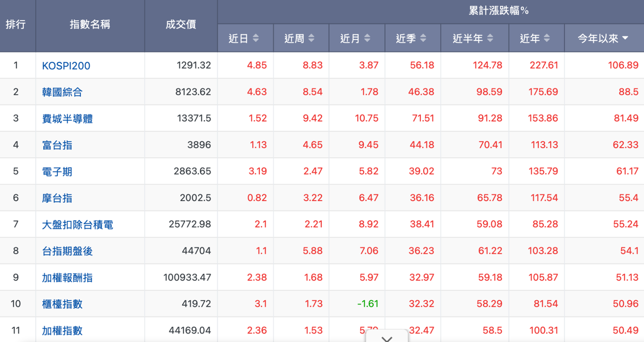Open the 富台指 index link
Viewport: 644px width, 342px height.
coord(57,145)
